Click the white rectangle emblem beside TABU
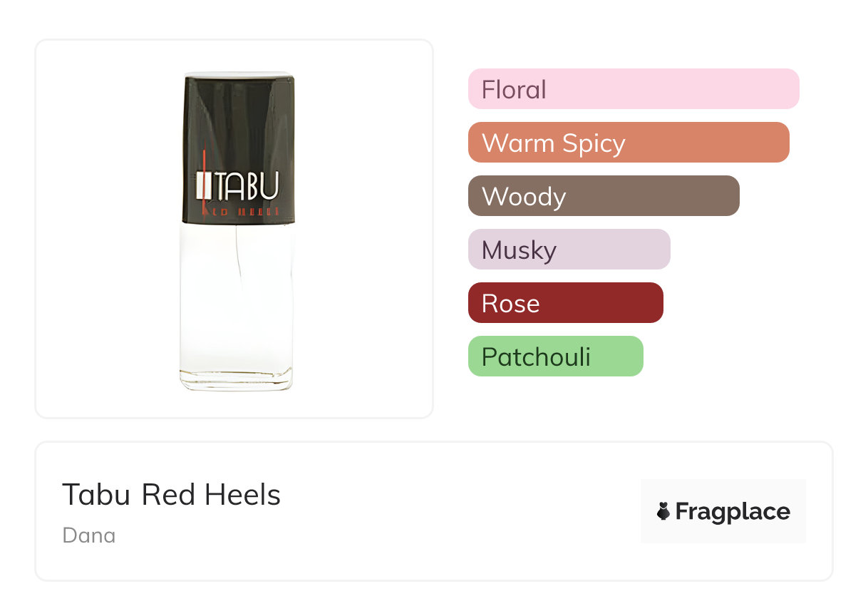Screen dimensions: 868x616 202,186
